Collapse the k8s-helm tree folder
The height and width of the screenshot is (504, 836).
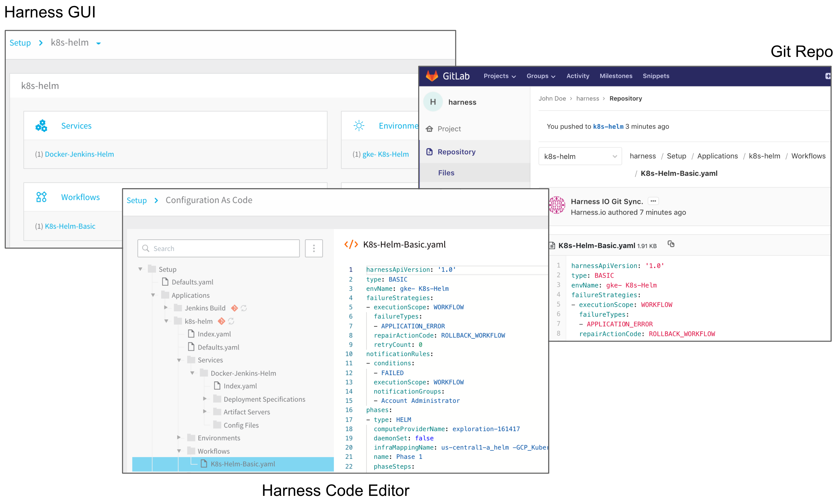[x=166, y=321]
